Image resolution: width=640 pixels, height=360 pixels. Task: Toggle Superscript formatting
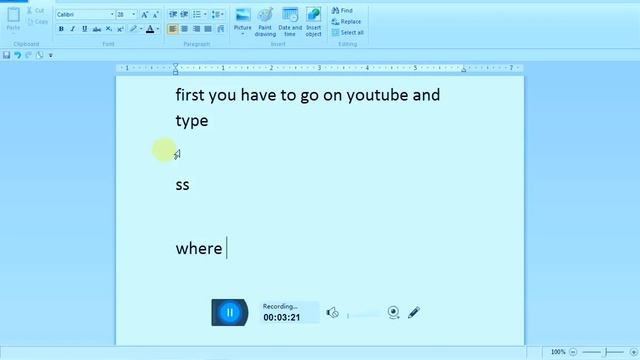click(x=120, y=29)
